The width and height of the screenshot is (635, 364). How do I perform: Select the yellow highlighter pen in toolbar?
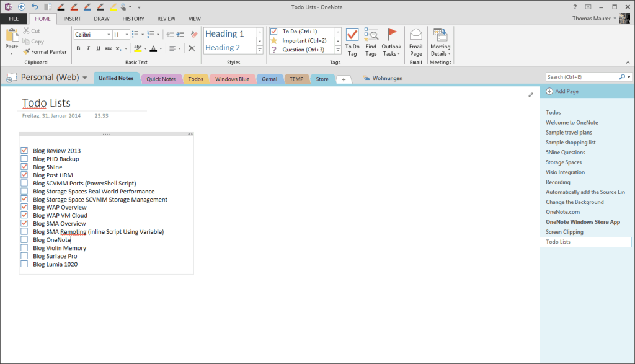pos(113,7)
